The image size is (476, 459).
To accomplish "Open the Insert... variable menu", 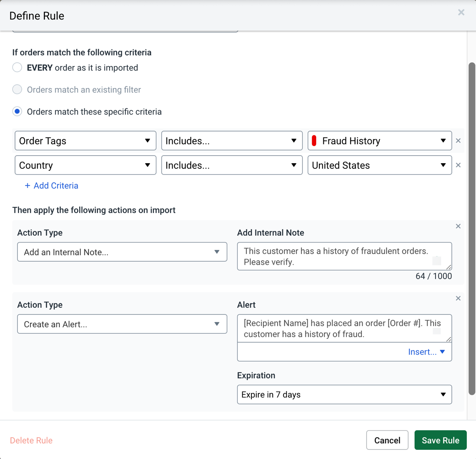I will click(x=426, y=352).
